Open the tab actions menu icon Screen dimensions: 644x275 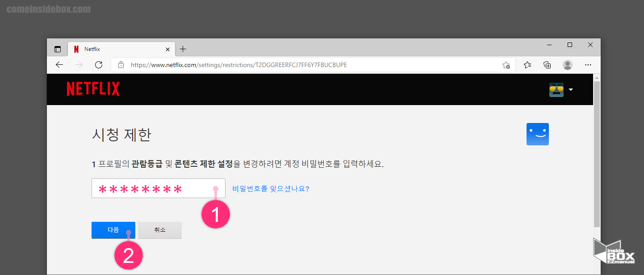pos(58,49)
